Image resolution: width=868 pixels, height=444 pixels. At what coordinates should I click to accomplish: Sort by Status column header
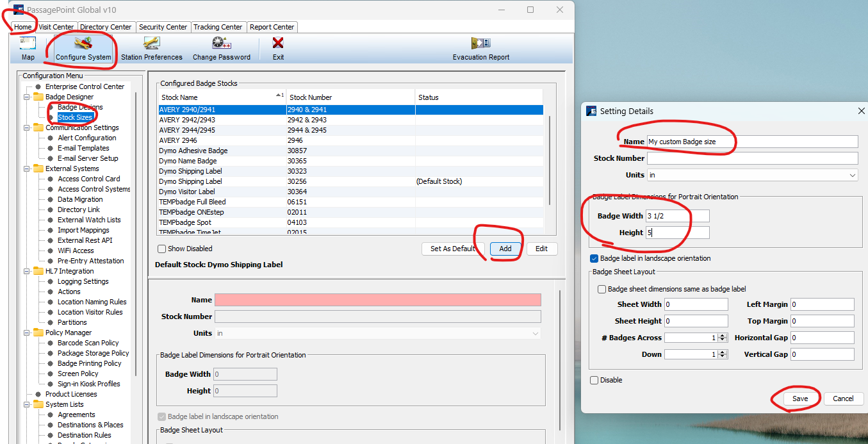click(479, 97)
